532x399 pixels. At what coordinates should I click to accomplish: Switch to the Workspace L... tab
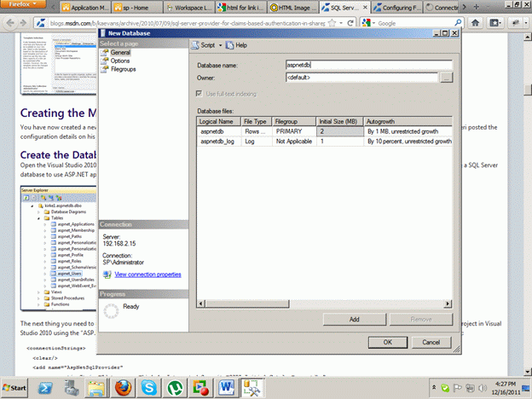pos(189,8)
